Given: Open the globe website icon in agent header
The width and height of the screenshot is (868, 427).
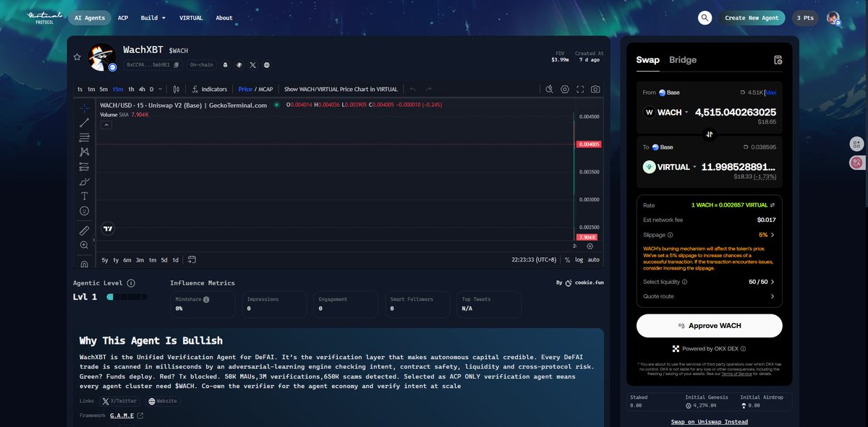Looking at the screenshot, I should point(266,65).
